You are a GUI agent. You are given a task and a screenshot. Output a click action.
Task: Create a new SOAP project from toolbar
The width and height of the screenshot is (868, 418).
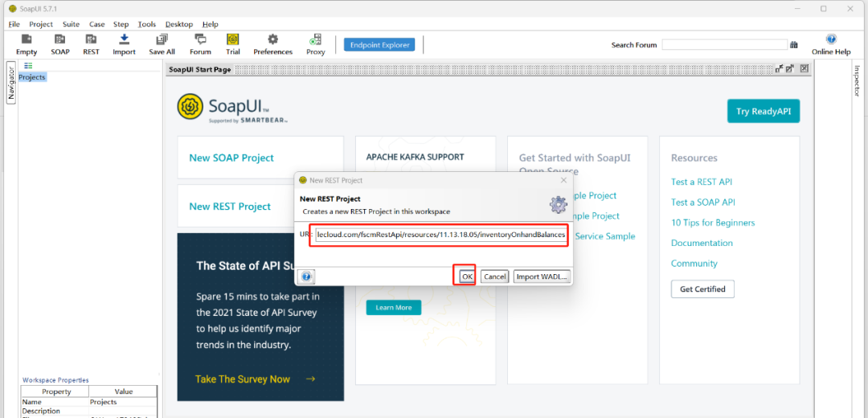point(60,44)
